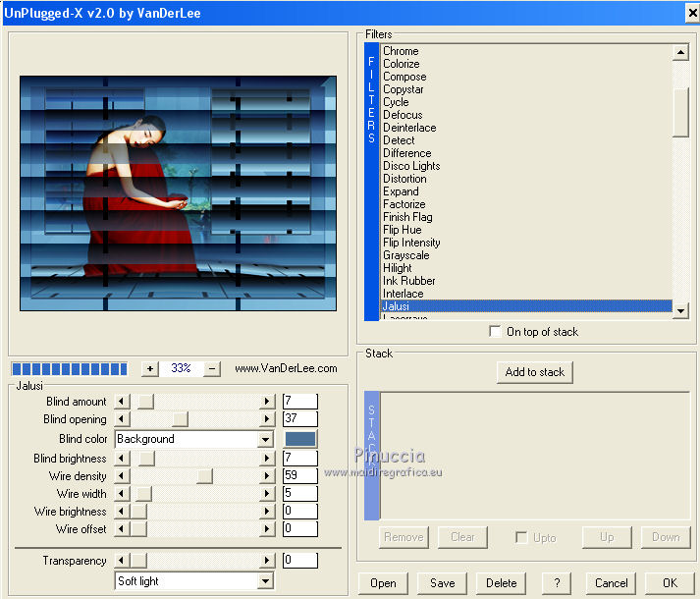Click right arrow of Blind amount slider

click(267, 402)
